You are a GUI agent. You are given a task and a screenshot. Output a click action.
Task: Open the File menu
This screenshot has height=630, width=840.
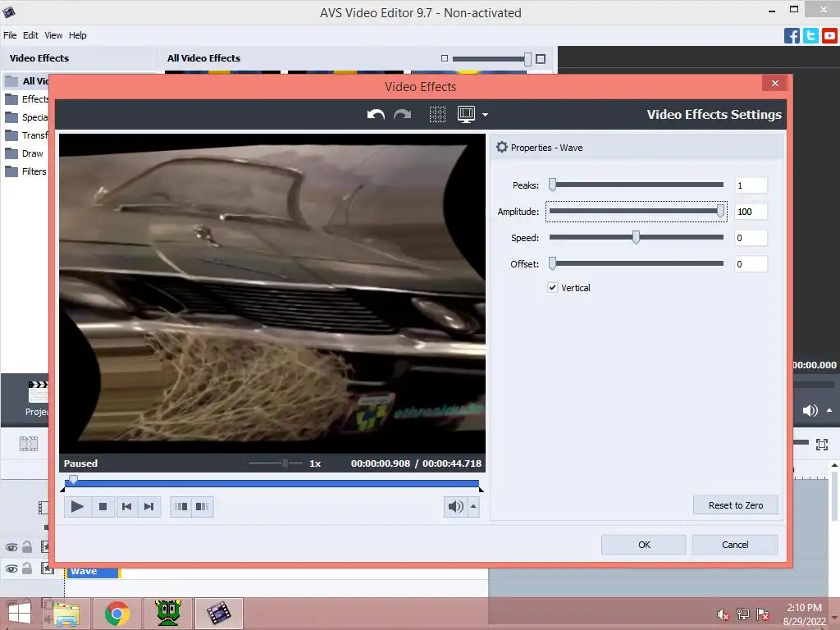coord(10,35)
